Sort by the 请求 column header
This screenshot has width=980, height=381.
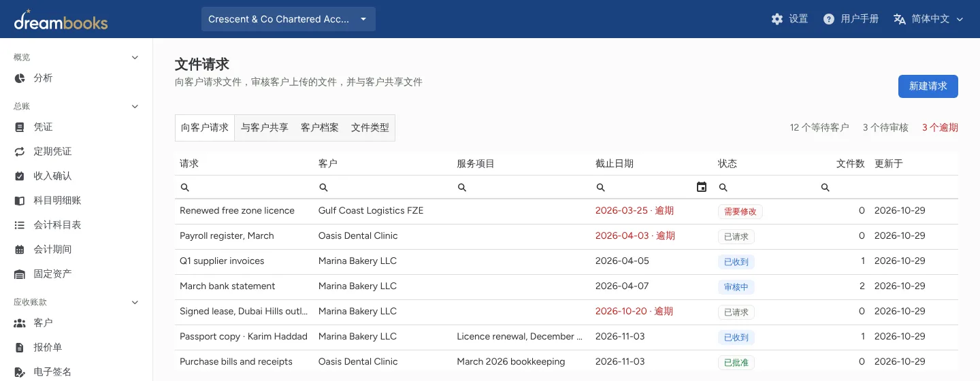(189, 164)
